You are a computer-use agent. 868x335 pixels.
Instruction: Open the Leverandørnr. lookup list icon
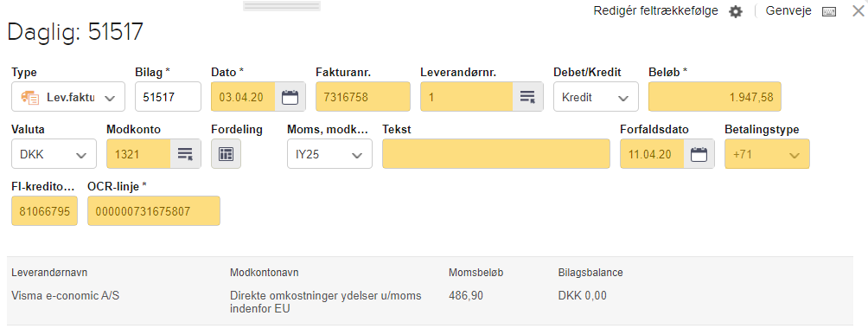[527, 97]
